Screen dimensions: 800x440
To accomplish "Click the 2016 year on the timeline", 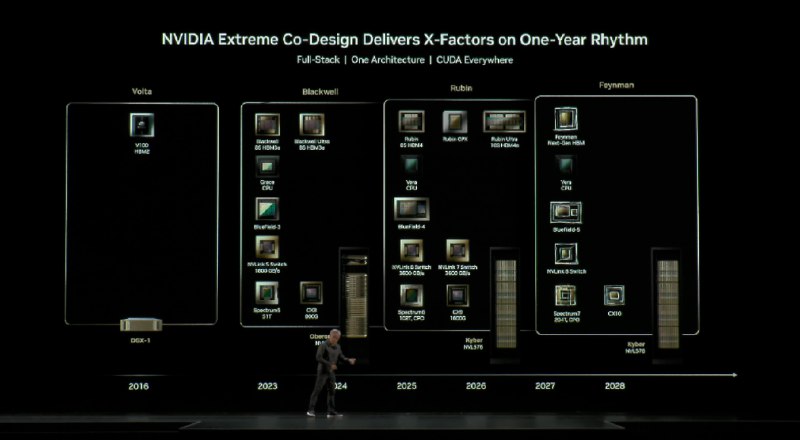I will [x=139, y=386].
